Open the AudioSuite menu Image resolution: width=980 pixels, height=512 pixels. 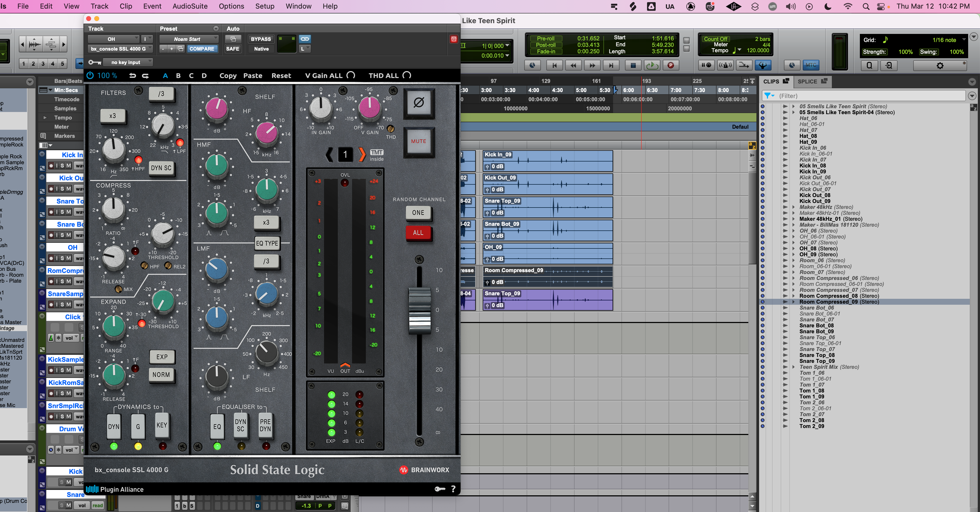(190, 6)
